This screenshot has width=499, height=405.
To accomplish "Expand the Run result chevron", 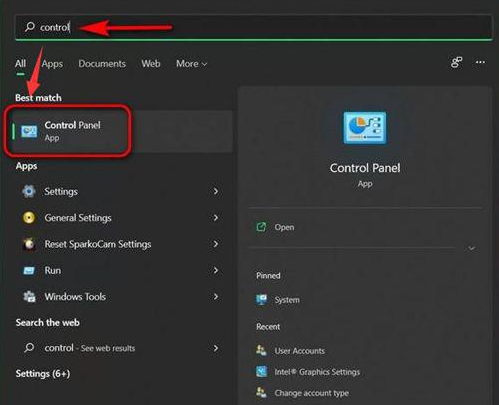I will click(x=216, y=270).
